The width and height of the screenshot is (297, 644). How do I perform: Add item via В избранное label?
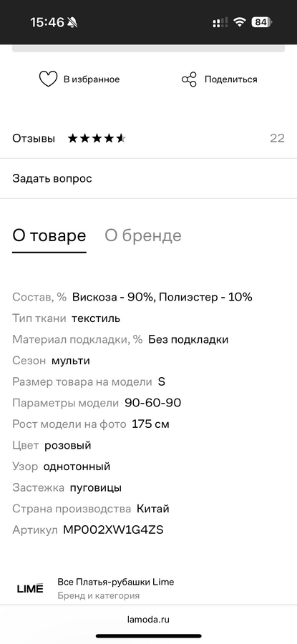coord(92,79)
